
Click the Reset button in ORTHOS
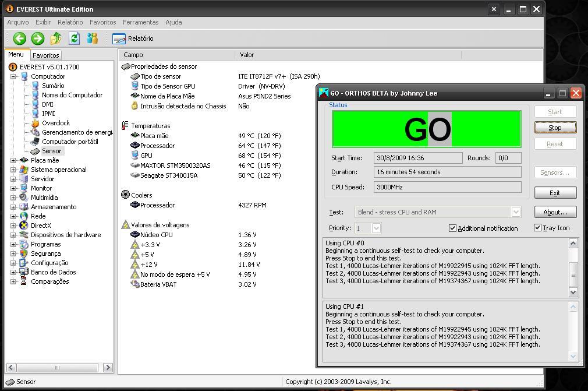pyautogui.click(x=555, y=144)
